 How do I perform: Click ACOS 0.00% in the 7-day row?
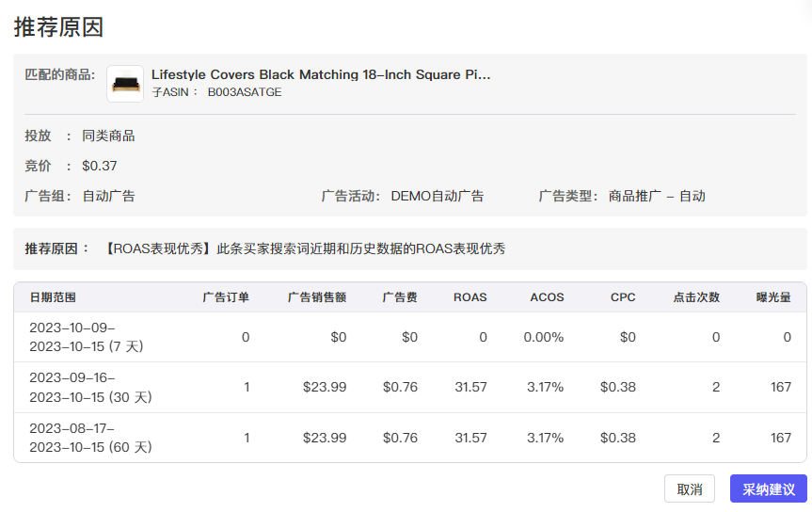(543, 337)
